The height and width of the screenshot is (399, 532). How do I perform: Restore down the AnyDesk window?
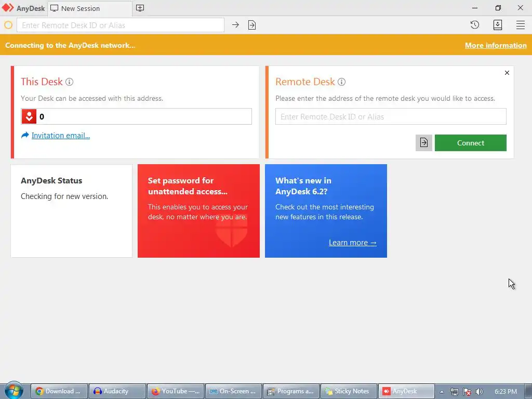coord(498,8)
